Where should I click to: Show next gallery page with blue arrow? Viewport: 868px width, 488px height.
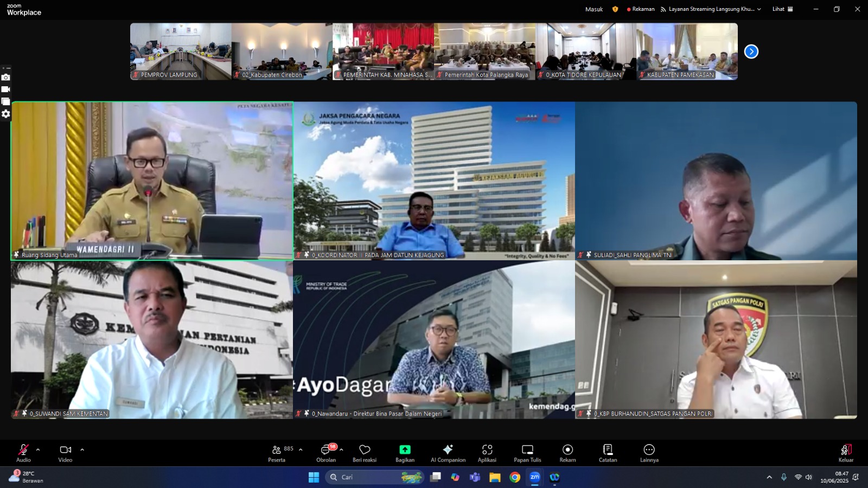tap(751, 52)
